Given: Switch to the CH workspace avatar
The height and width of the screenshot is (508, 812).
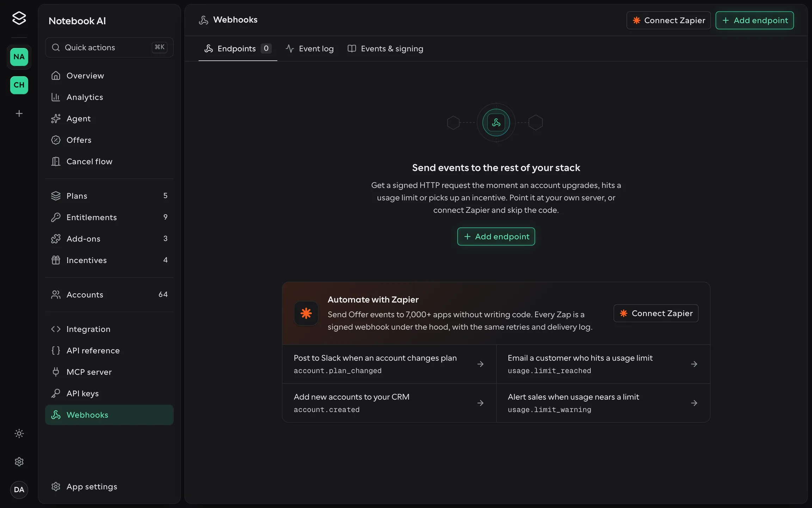Looking at the screenshot, I should pyautogui.click(x=19, y=85).
